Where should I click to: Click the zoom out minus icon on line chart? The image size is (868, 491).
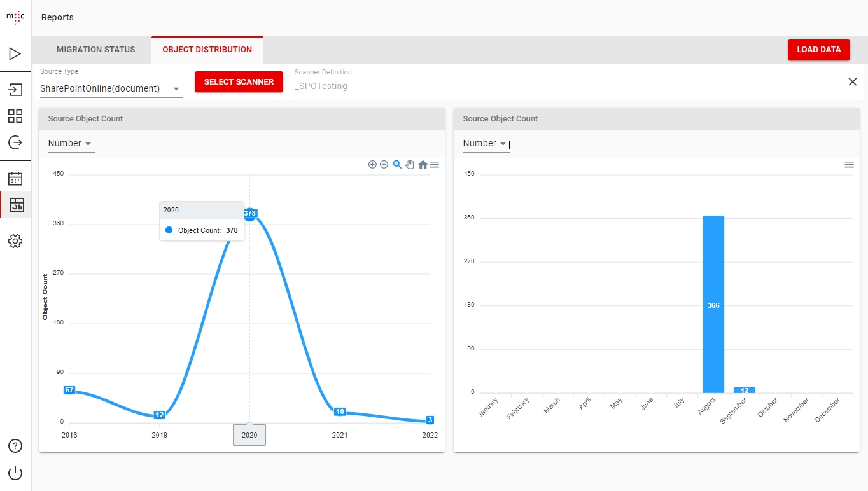(x=384, y=165)
